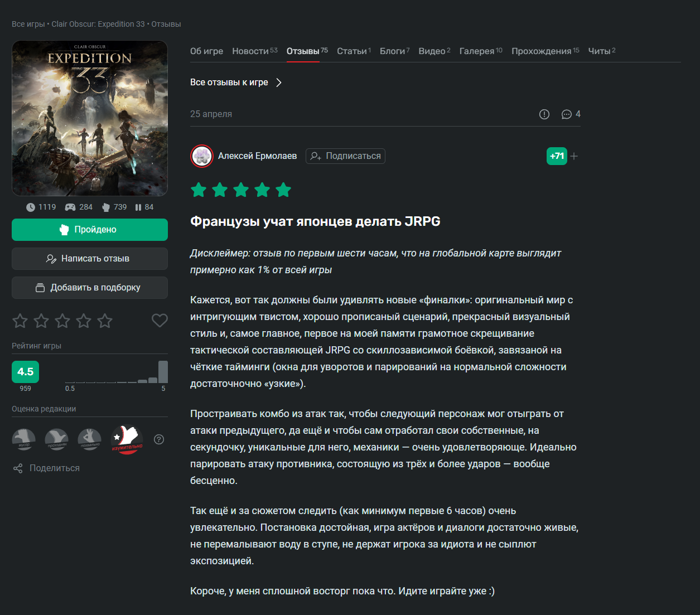
Task: Open the report review exclamation icon
Action: tap(544, 114)
